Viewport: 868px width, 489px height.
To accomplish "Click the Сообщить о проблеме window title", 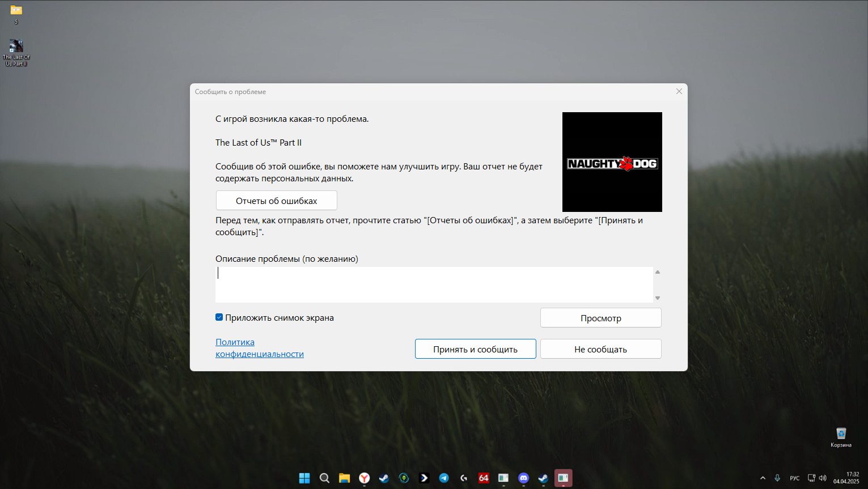I will [230, 92].
